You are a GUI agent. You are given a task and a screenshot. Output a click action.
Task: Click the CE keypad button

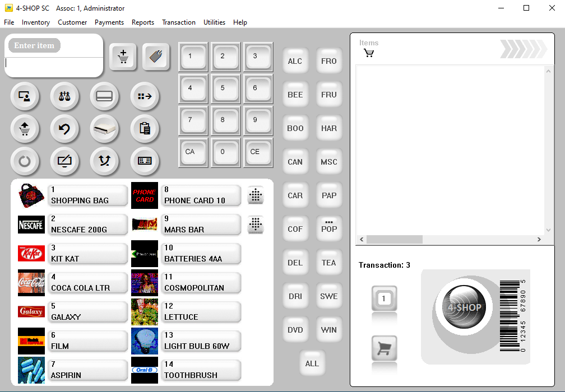[258, 153]
